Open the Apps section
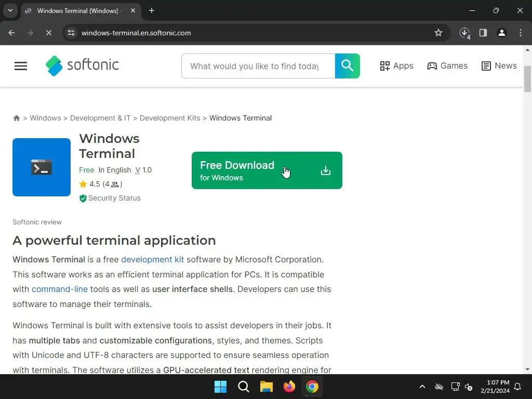Screen dimensions: 532x399 pos(396,66)
